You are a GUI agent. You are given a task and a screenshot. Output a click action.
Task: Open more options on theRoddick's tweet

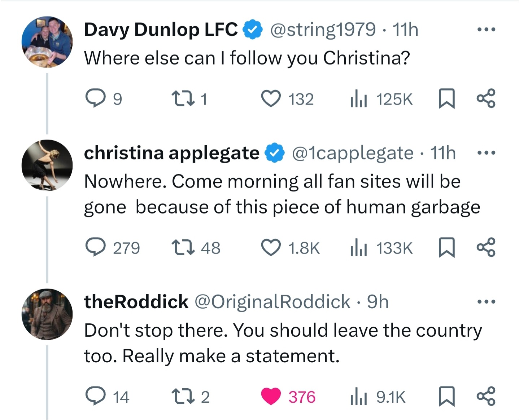[486, 302]
